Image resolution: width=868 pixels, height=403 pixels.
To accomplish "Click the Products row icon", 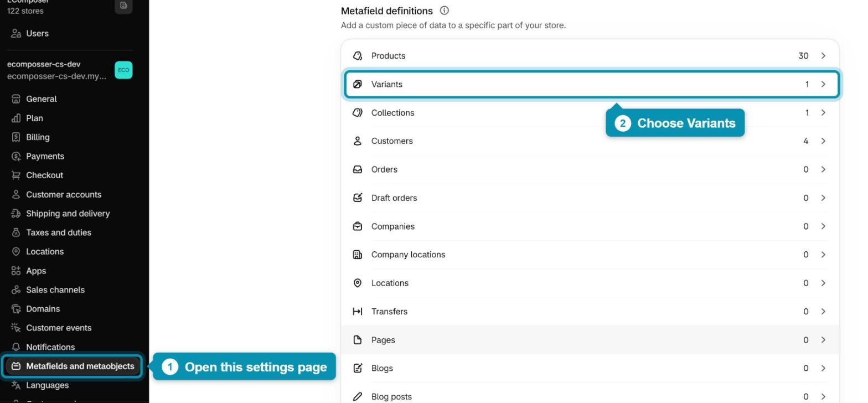I will pos(358,56).
